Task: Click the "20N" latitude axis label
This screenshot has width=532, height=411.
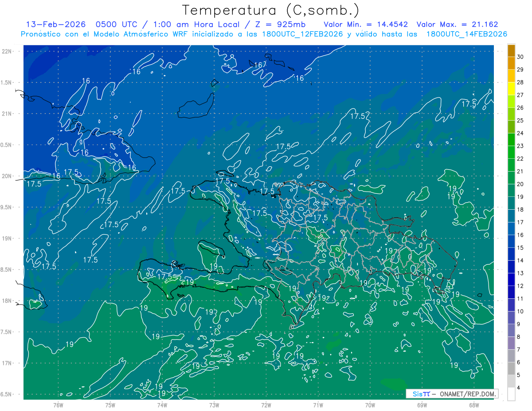Action: coord(7,176)
